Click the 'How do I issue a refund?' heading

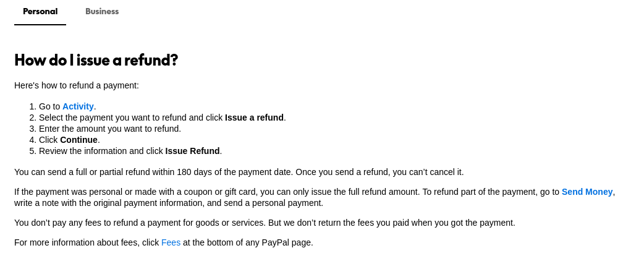pyautogui.click(x=96, y=60)
